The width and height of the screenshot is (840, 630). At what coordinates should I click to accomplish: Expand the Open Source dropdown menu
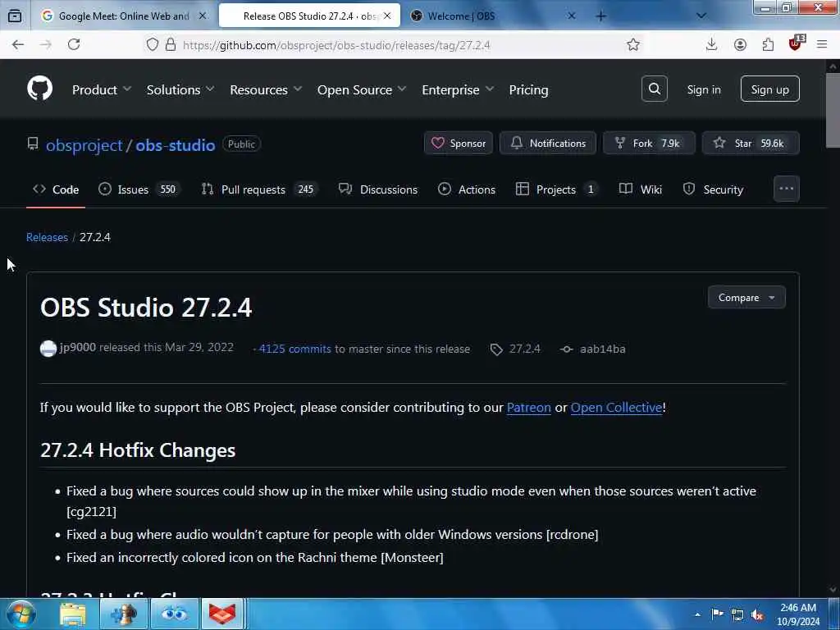[x=362, y=89]
